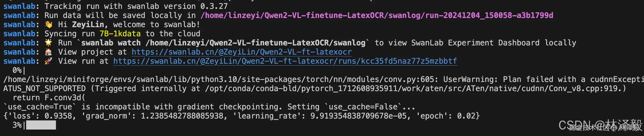Click the learning_rate value in the log

(358, 116)
